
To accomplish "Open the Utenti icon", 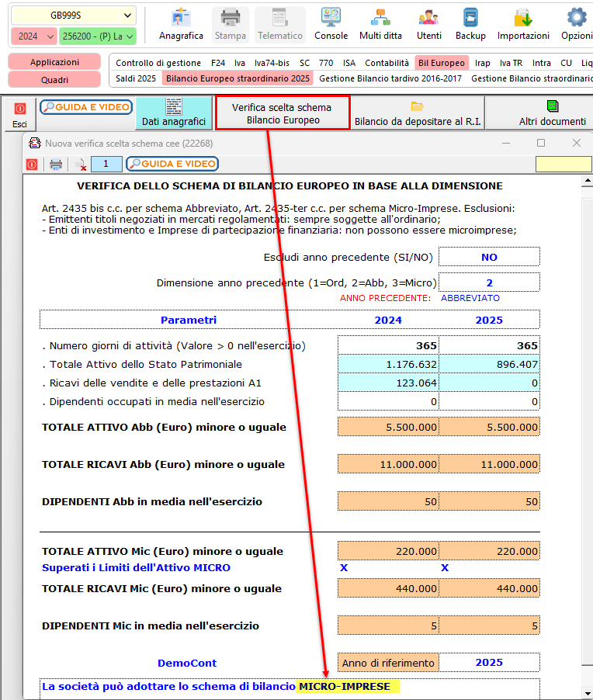I will point(428,25).
